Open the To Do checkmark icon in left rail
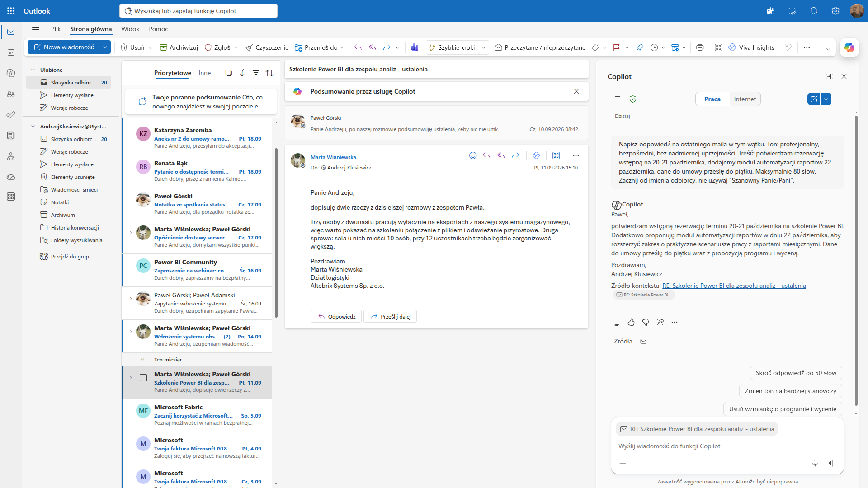Viewport: 868px width, 488px height. coord(11,115)
